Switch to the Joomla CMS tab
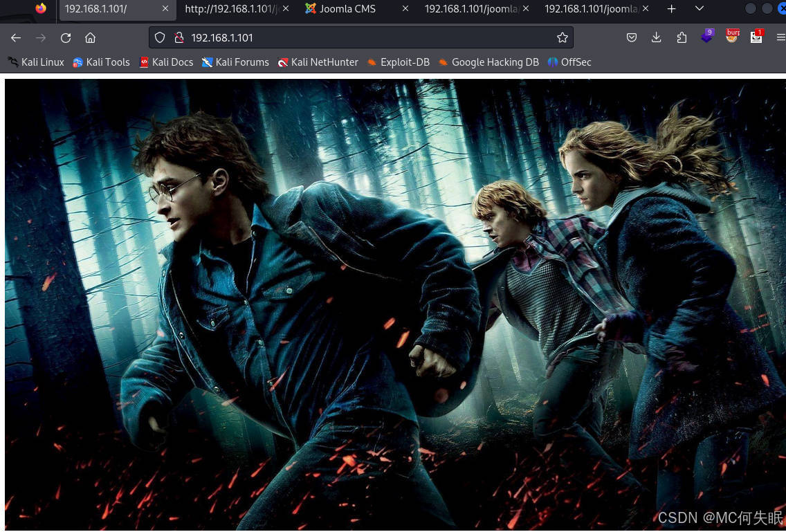The height and width of the screenshot is (532, 786). pyautogui.click(x=357, y=9)
